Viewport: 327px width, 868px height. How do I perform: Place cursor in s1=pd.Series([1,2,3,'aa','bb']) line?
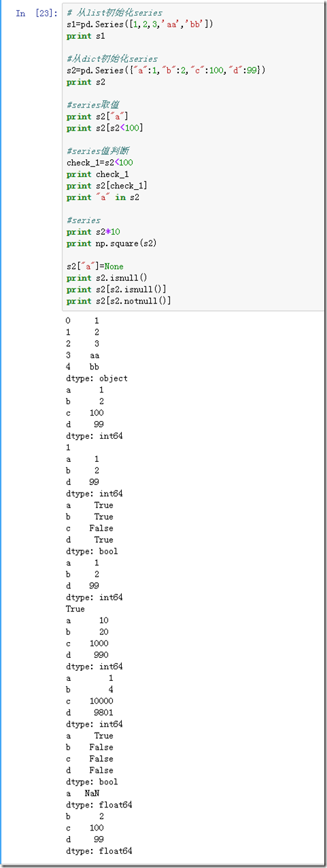140,24
